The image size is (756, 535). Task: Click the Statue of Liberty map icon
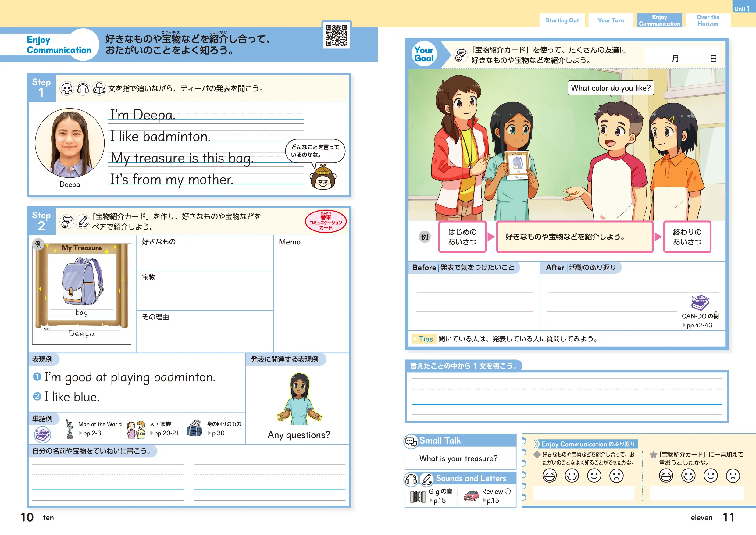[x=69, y=429]
